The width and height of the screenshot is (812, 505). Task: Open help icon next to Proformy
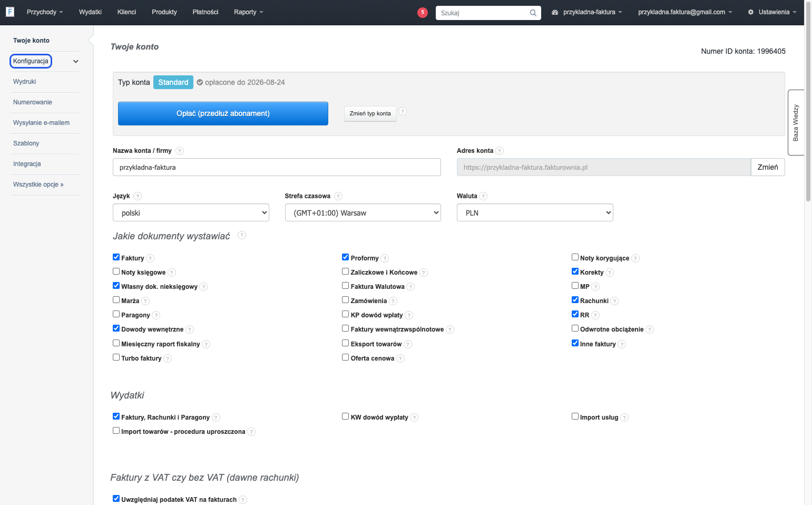click(385, 258)
